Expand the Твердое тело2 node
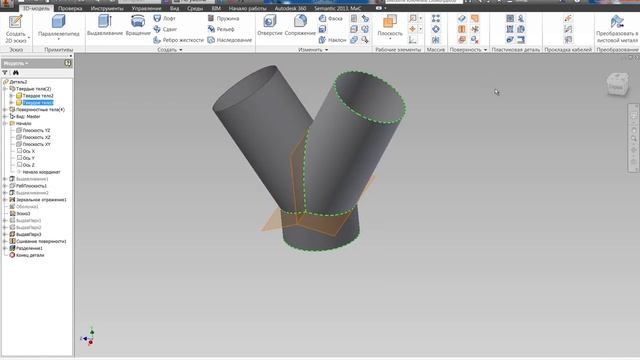 (11, 96)
